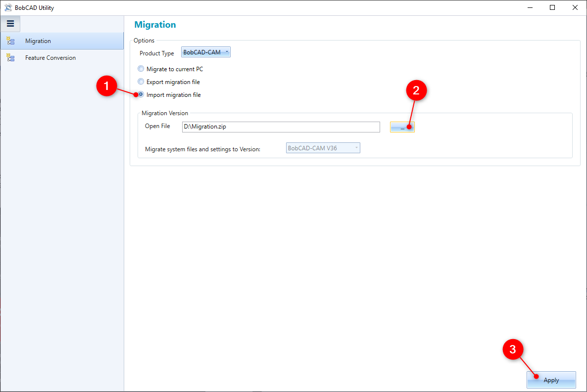The image size is (587, 392).
Task: Click the browse ellipsis button
Action: coord(402,127)
